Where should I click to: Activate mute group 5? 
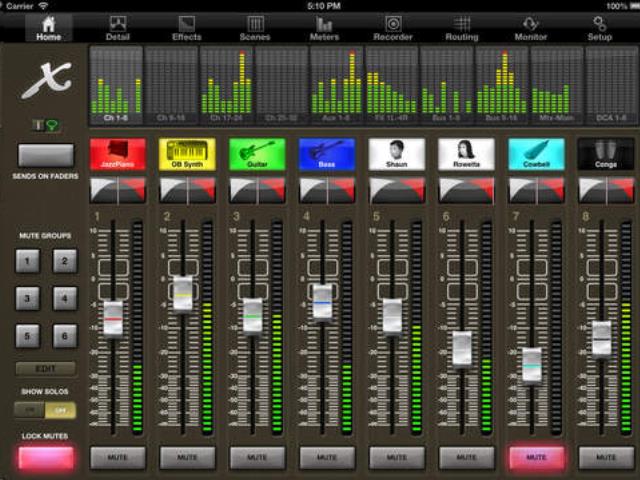[27, 336]
